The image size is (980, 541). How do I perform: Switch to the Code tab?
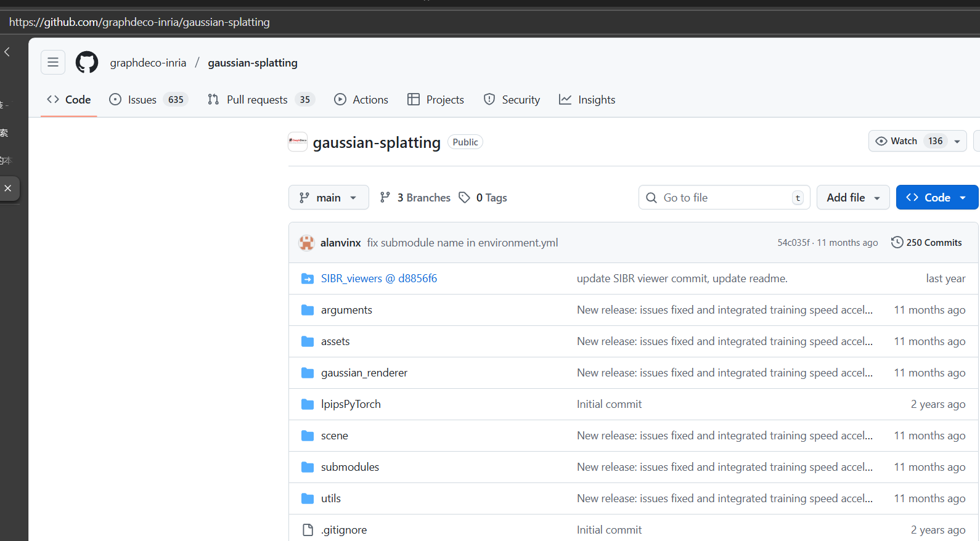pos(69,100)
